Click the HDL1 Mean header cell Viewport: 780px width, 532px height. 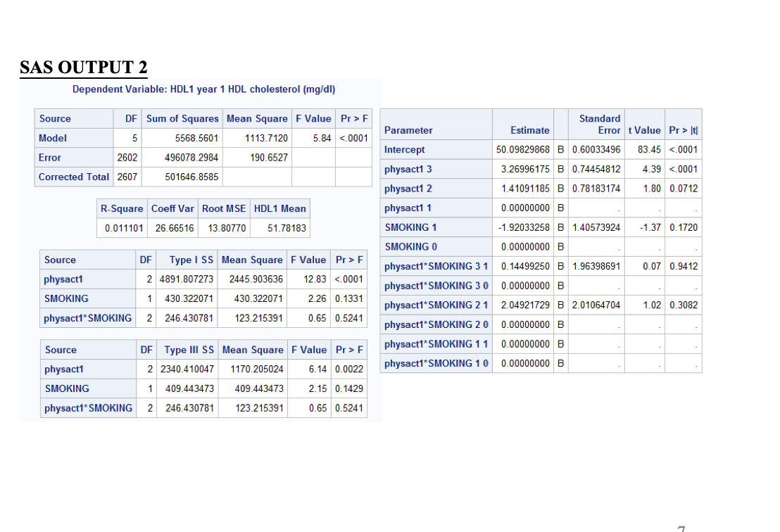click(279, 208)
